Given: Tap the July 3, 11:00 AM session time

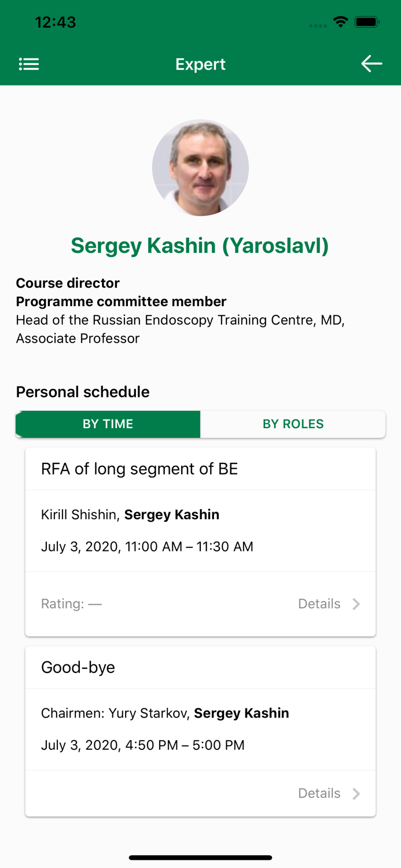Looking at the screenshot, I should tap(147, 547).
